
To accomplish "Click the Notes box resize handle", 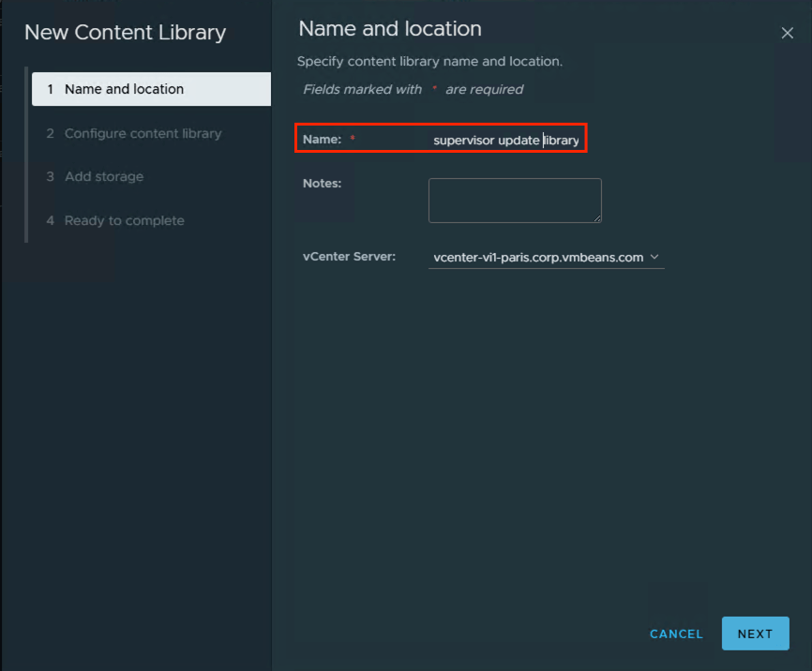I will pos(596,217).
